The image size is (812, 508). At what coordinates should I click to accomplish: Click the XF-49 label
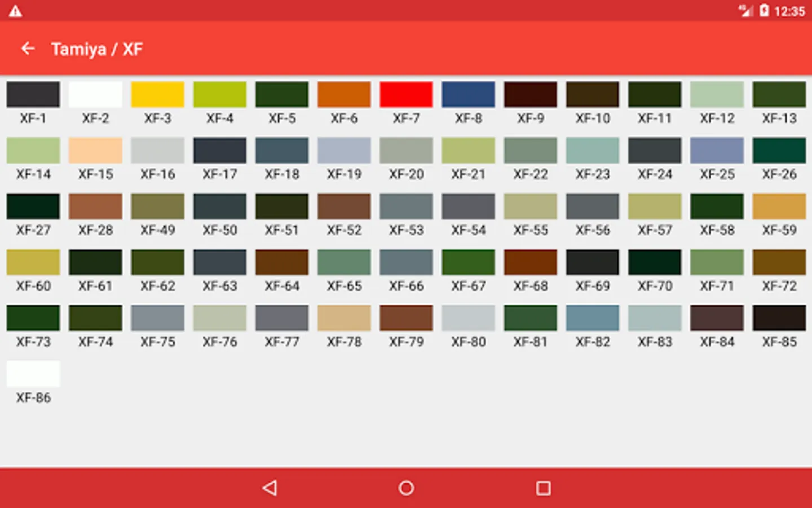pos(157,230)
